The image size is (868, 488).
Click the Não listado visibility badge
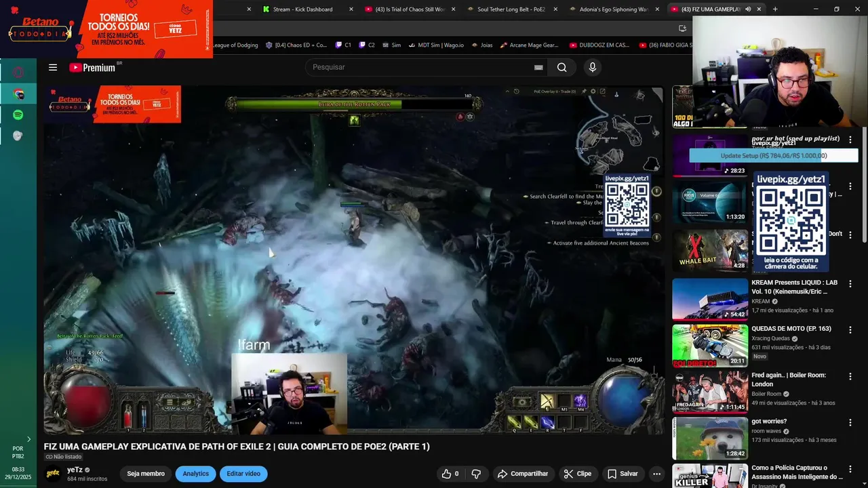pyautogui.click(x=64, y=457)
